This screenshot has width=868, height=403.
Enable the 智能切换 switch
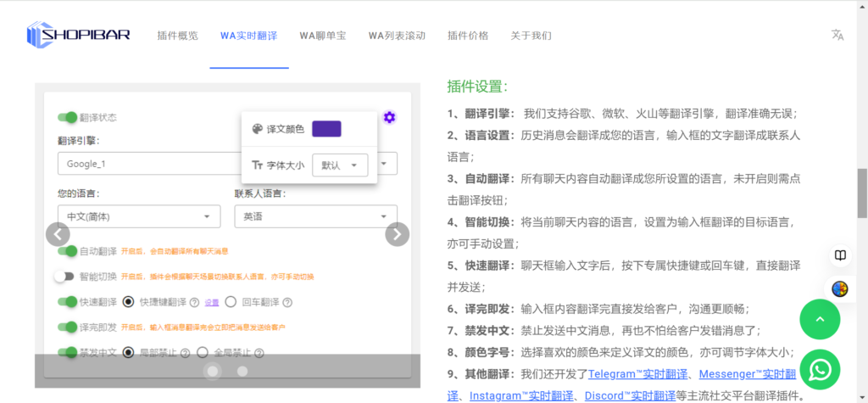click(64, 277)
